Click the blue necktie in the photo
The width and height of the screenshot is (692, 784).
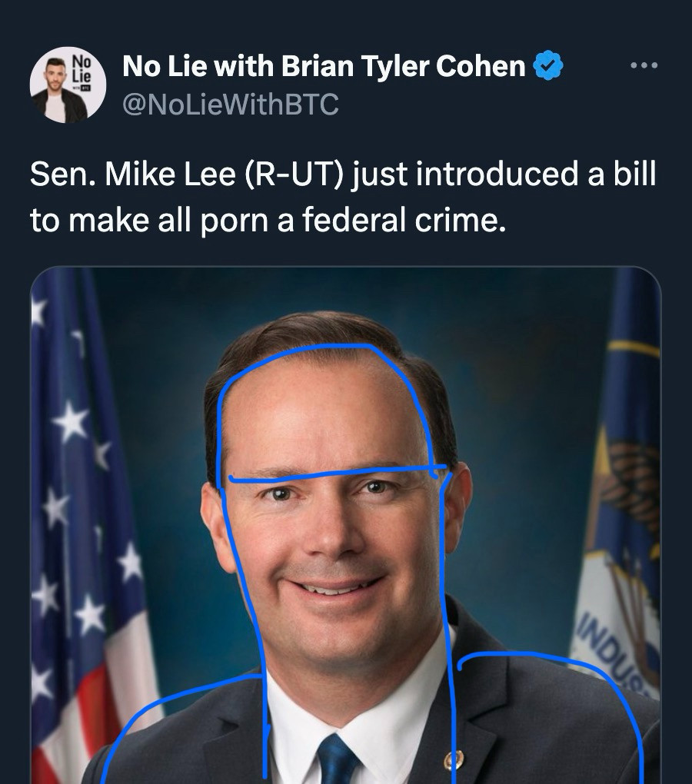(x=338, y=760)
